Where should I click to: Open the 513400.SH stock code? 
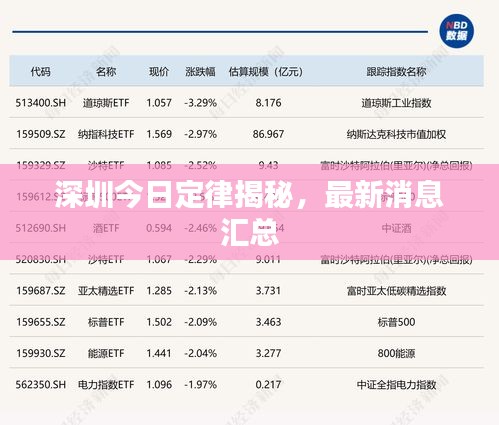(x=41, y=103)
